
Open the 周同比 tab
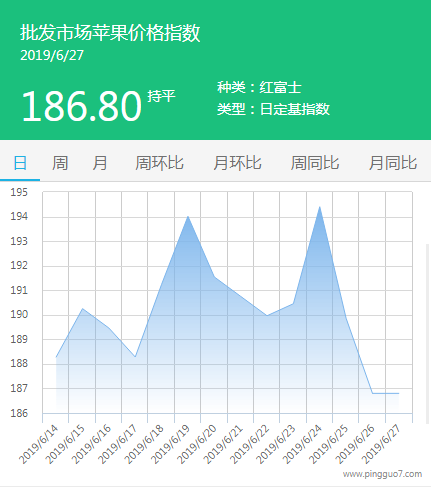(x=315, y=163)
